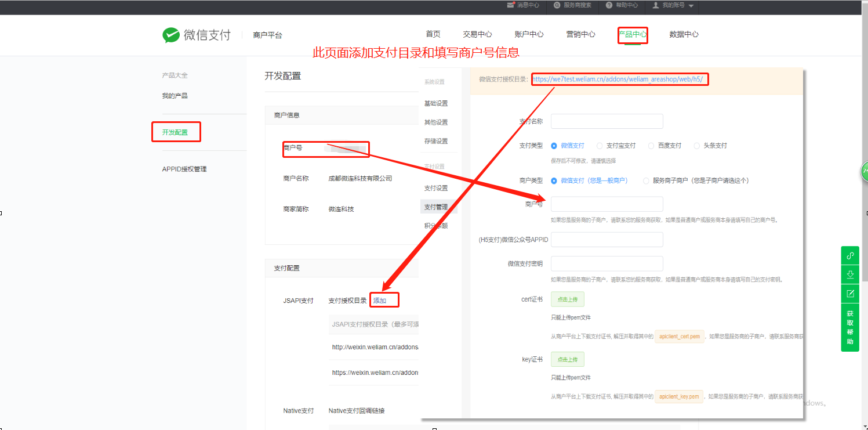The width and height of the screenshot is (868, 430).
Task: Select 微信支付（您是一般商户） merchant type
Action: coord(554,180)
